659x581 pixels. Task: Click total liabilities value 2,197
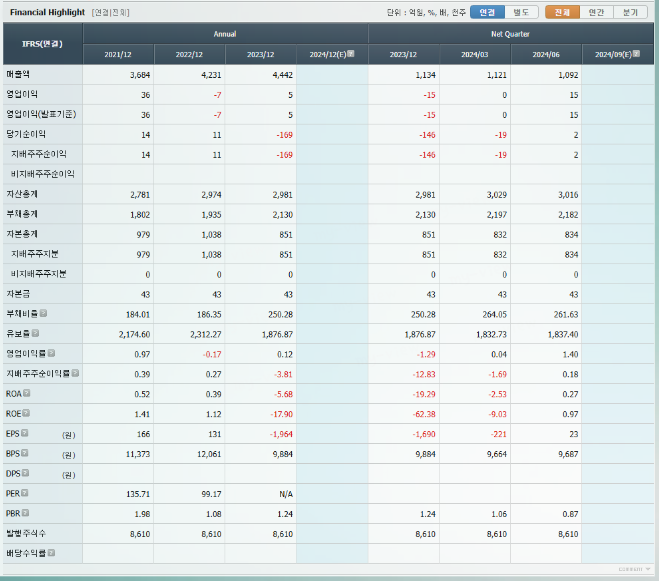(497, 215)
